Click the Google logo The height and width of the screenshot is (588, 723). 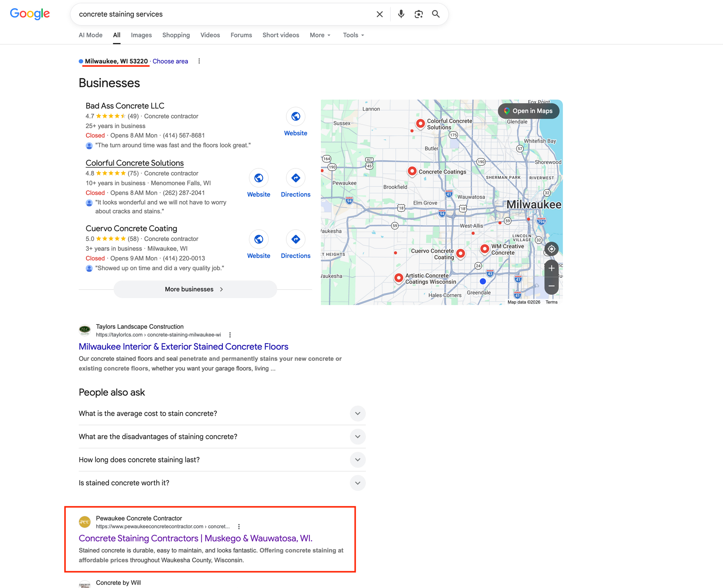click(30, 14)
